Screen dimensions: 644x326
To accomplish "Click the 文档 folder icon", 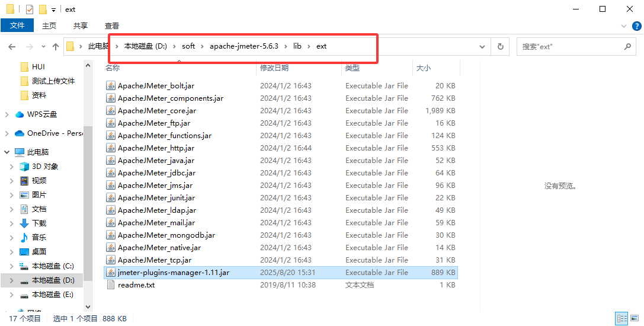I will click(x=24, y=209).
